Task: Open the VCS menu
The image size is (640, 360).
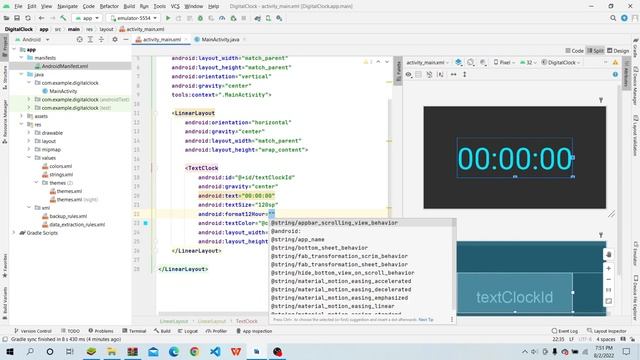Action: [175, 6]
